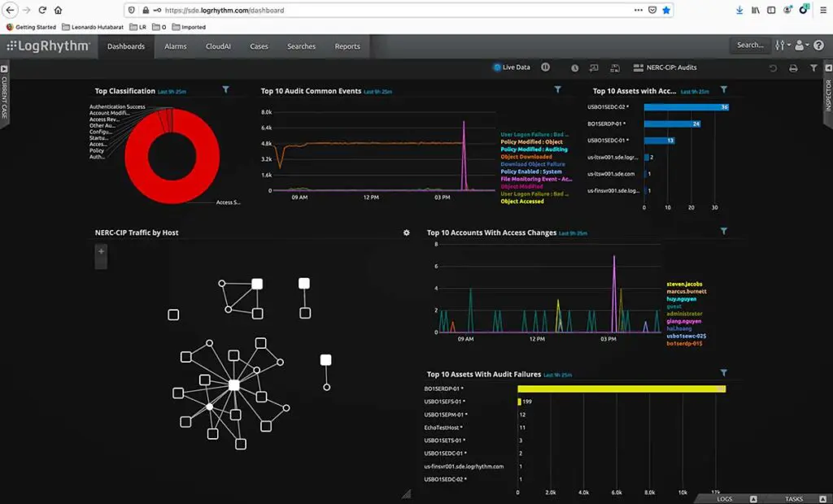The image size is (833, 504).
Task: Click the Search field in the top bar
Action: click(748, 46)
